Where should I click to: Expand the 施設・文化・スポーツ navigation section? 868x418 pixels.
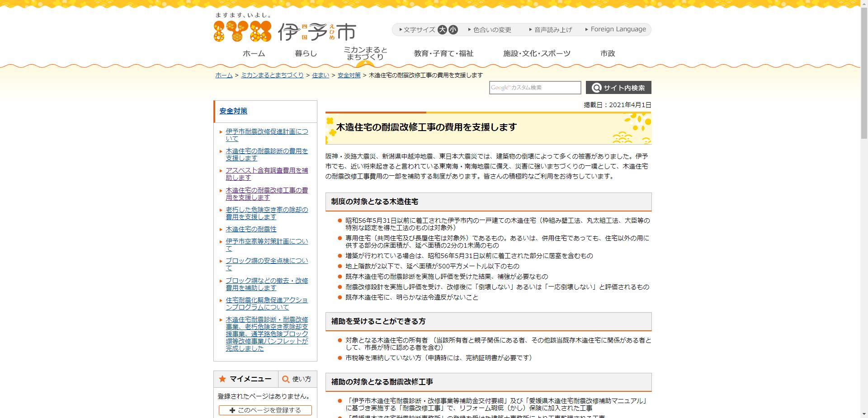pos(537,53)
